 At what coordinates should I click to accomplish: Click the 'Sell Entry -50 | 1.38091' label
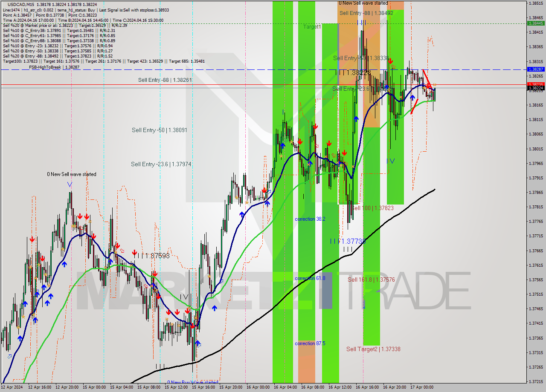click(159, 130)
